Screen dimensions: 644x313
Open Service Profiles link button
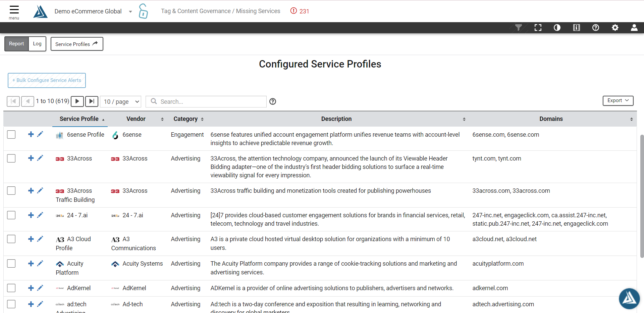point(77,44)
